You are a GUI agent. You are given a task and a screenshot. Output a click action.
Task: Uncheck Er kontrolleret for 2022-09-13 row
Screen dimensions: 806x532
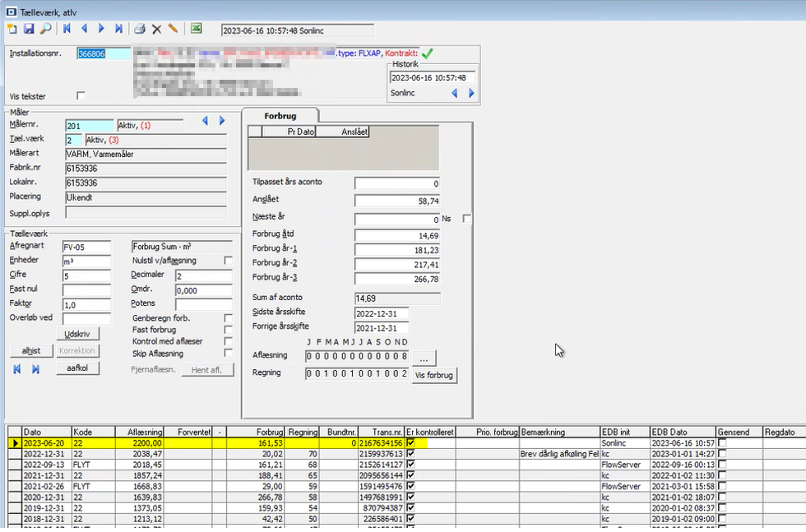(x=410, y=464)
